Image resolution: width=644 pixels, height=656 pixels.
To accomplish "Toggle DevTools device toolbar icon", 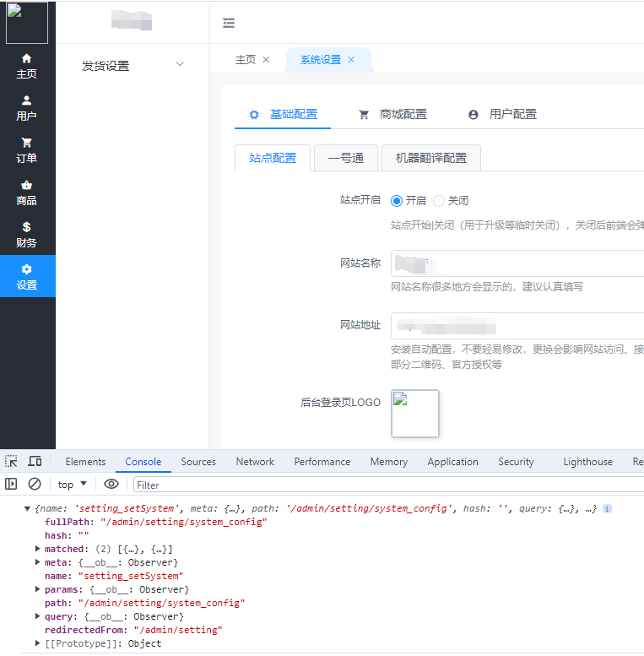I will [35, 462].
